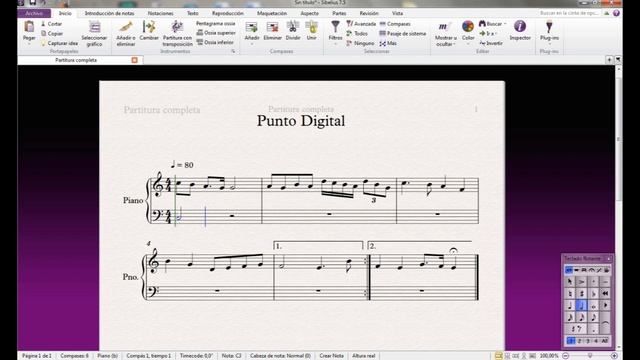Click the Invertir command

click(x=491, y=43)
